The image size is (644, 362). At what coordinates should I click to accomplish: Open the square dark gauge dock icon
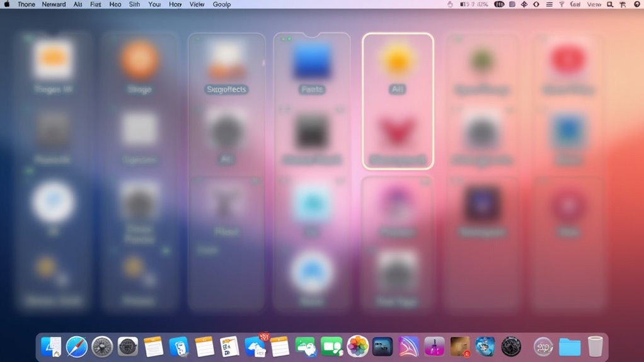tap(128, 347)
